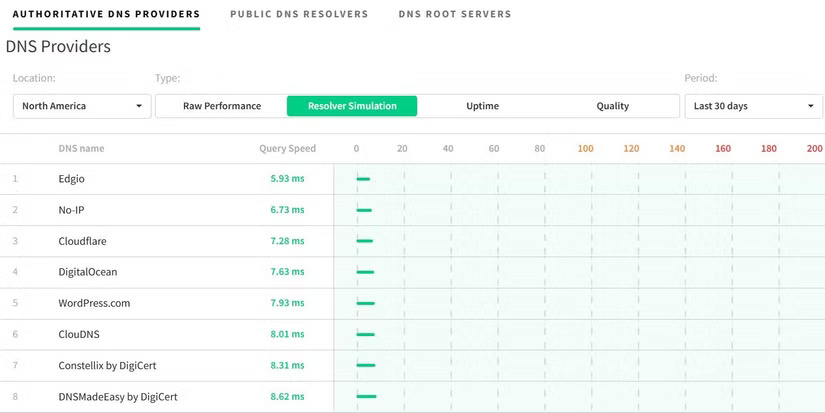Click the 8.62 ms query speed value
The height and width of the screenshot is (413, 825).
point(287,396)
